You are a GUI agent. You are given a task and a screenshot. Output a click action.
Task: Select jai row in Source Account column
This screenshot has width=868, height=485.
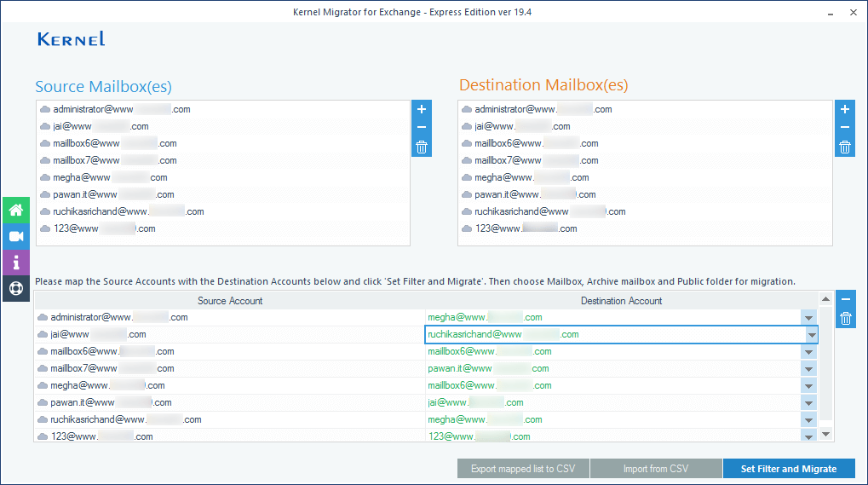point(230,334)
